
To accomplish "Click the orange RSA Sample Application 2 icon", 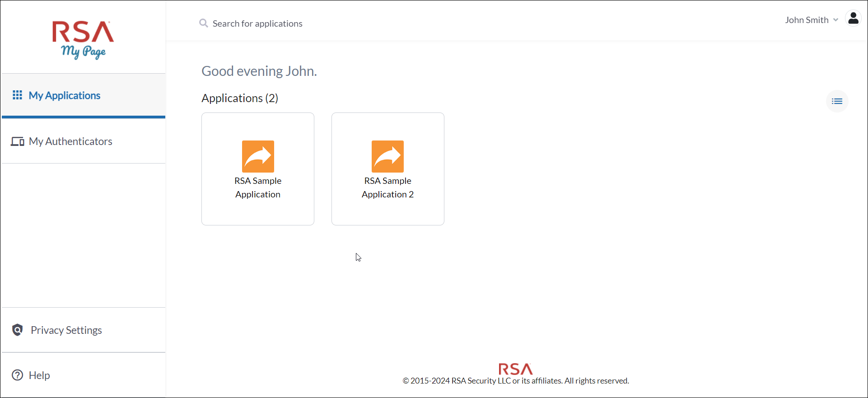I will (387, 156).
